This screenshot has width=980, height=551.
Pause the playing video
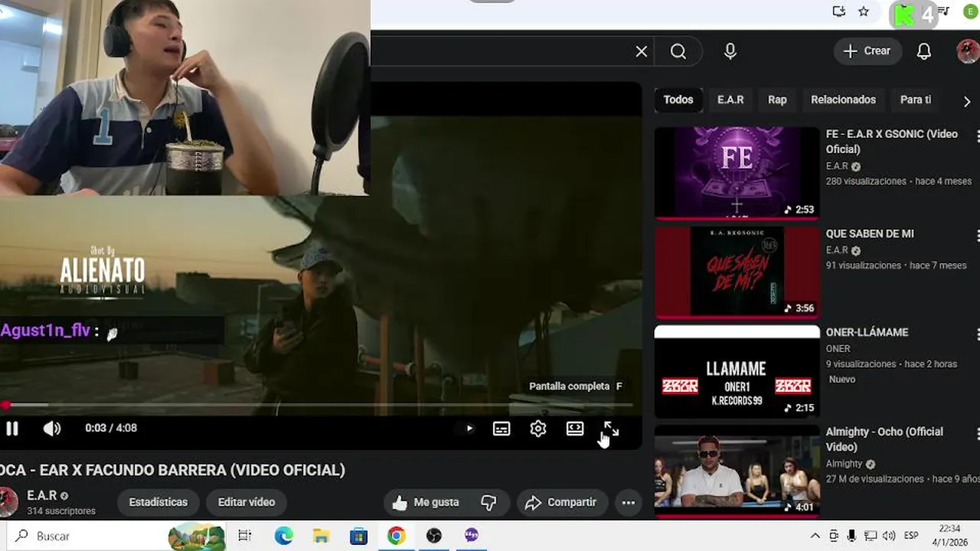11,429
